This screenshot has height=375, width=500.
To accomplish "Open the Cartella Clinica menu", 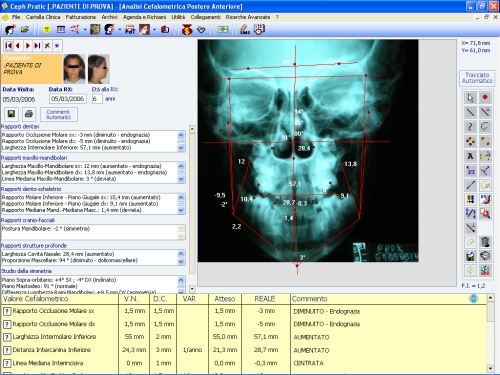I will (x=43, y=17).
